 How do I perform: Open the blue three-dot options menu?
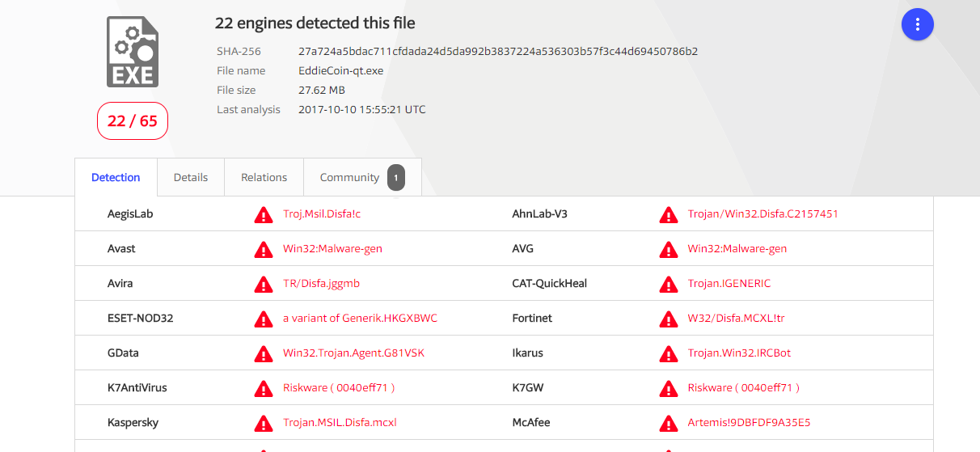[x=918, y=24]
